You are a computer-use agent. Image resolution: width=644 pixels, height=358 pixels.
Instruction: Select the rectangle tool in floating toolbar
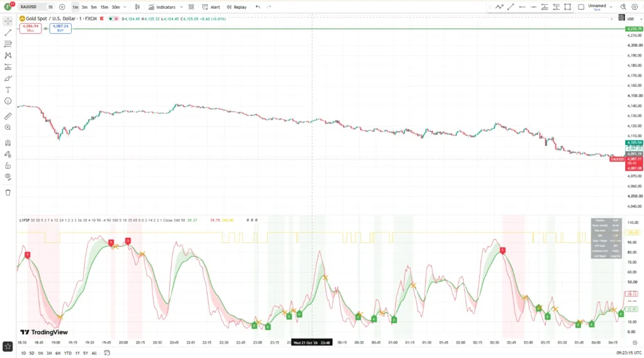tap(568, 7)
